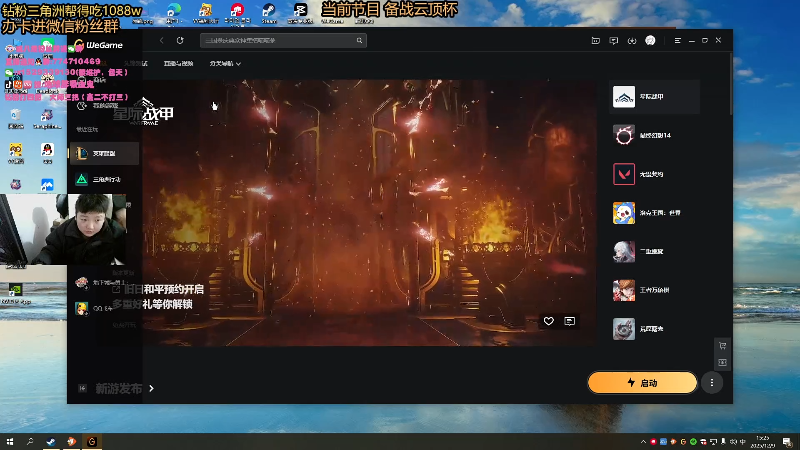Click the 和平预约开启 banner text
The image size is (800, 450).
point(173,289)
